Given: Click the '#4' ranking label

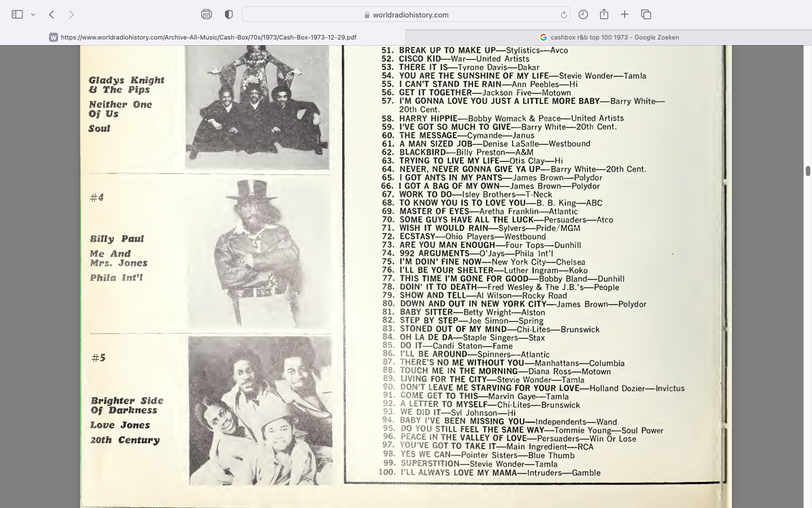Looking at the screenshot, I should [97, 198].
